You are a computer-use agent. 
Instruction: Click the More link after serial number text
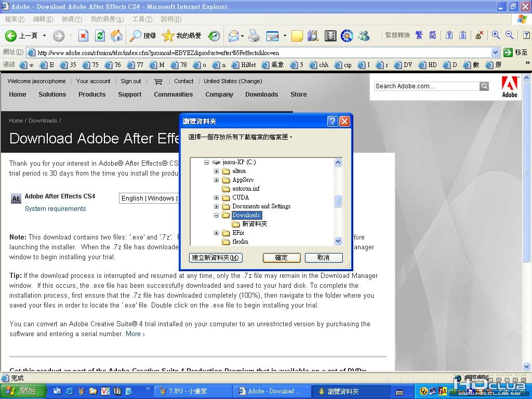135,334
